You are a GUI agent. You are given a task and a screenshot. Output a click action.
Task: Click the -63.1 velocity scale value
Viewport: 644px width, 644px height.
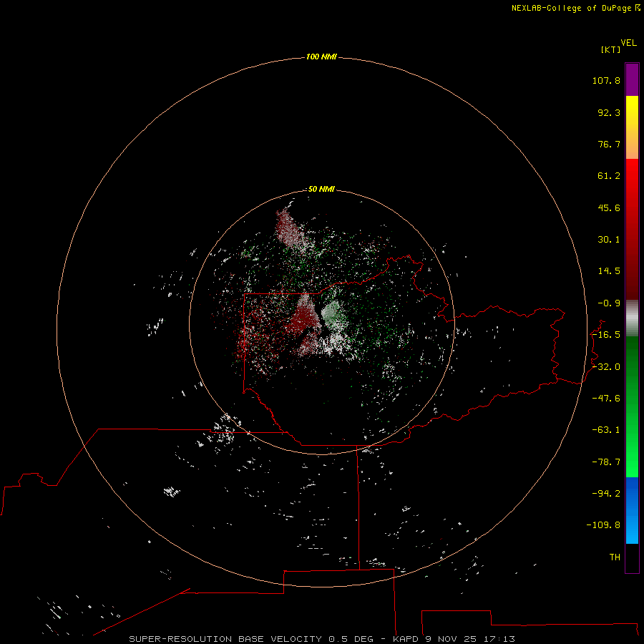tap(606, 430)
